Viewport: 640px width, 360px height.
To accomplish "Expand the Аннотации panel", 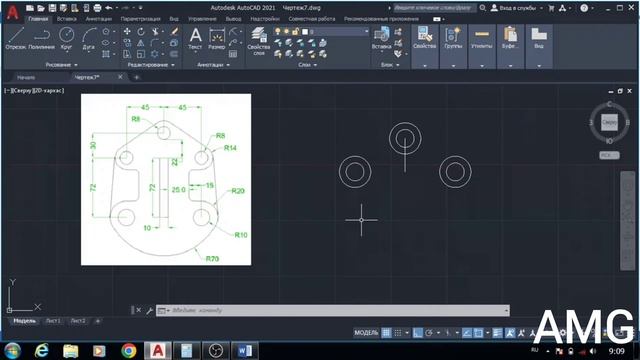I will coord(213,65).
